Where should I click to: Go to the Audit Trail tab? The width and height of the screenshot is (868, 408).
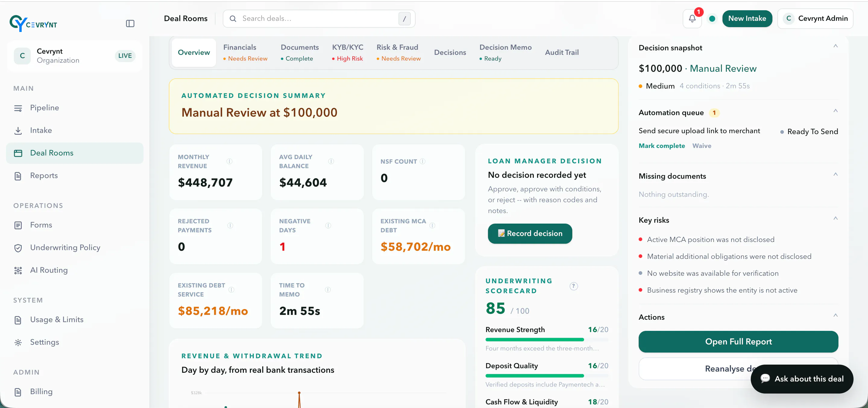(x=562, y=52)
